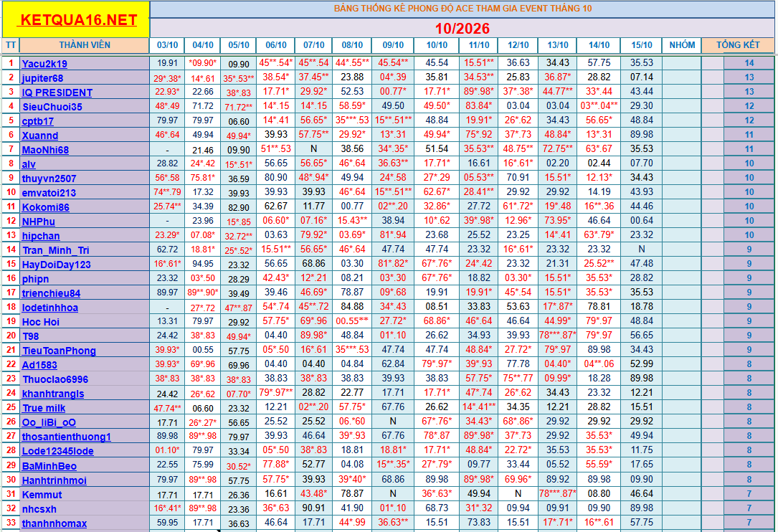Open hipchan's profile link
Screen dimensions: 778x532
(41, 236)
